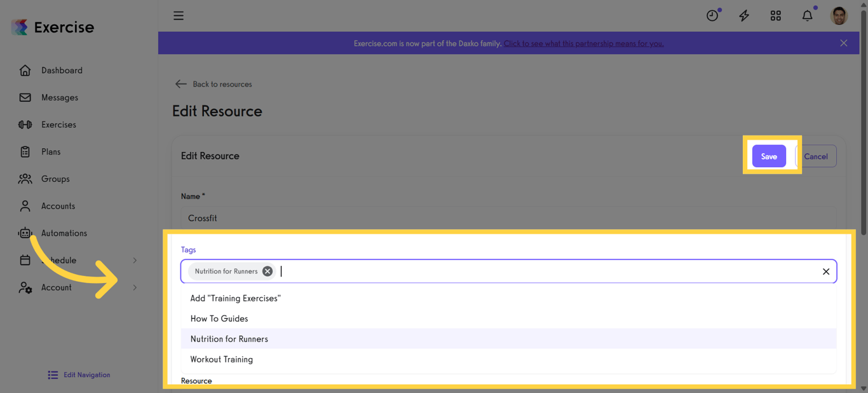Open the clock history icon

(x=712, y=16)
